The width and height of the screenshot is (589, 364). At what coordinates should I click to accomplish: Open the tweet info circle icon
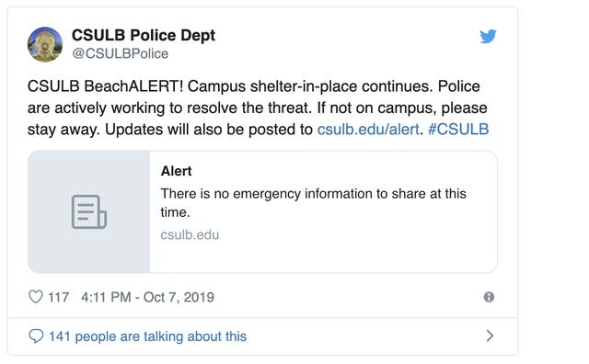(x=489, y=297)
